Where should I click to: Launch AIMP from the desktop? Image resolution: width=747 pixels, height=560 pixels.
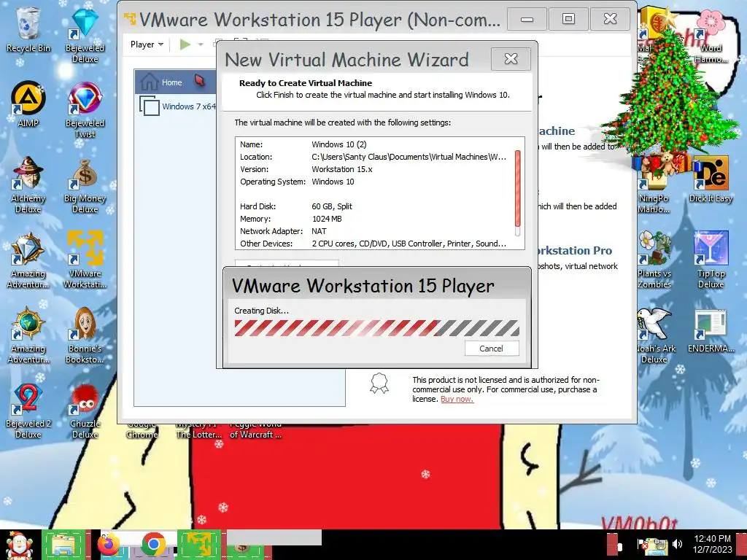coord(28,104)
